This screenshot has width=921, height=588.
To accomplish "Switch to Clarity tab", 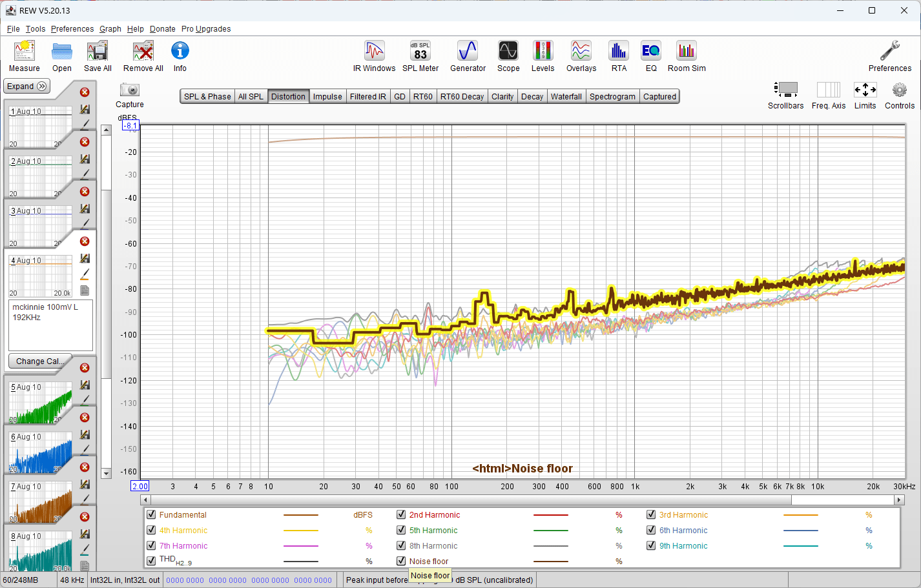I will coord(502,97).
